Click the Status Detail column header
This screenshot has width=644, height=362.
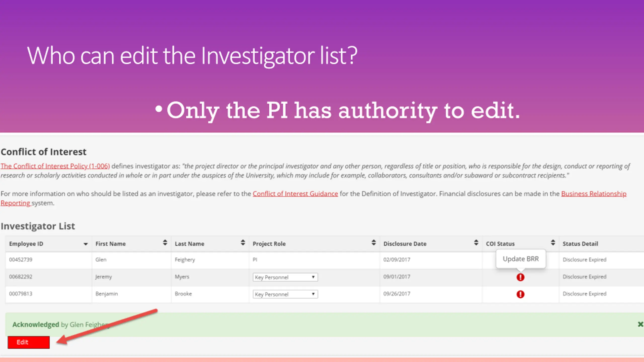580,244
